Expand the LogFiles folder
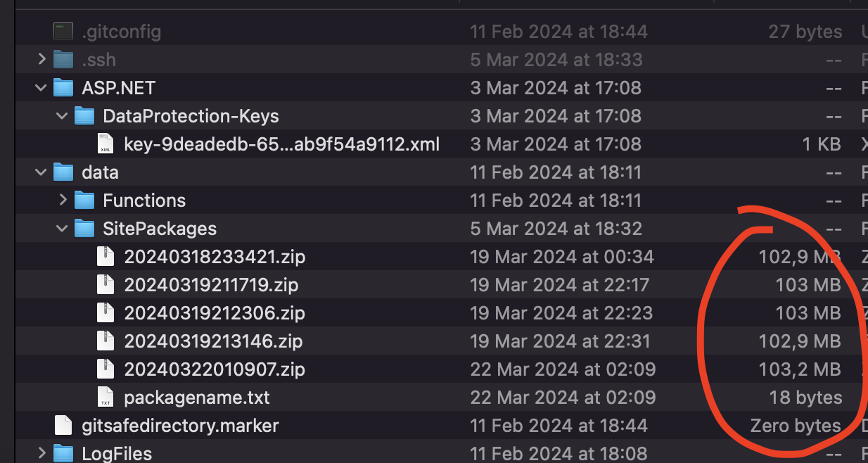 click(x=42, y=453)
